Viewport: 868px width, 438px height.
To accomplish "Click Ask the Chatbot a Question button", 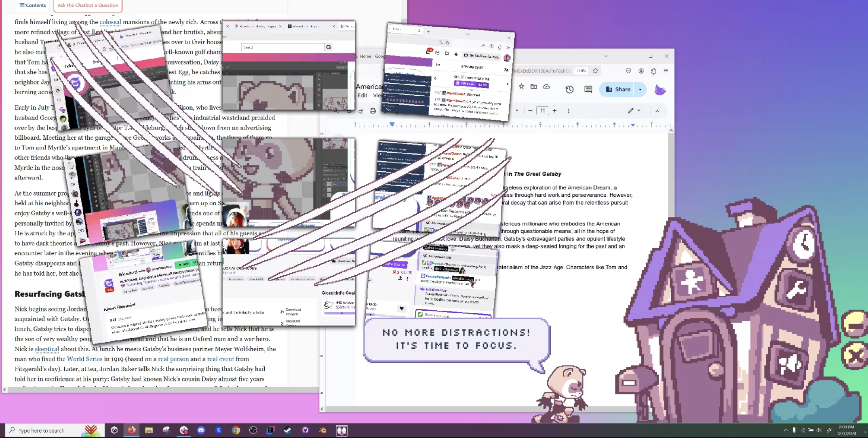I will 88,5.
